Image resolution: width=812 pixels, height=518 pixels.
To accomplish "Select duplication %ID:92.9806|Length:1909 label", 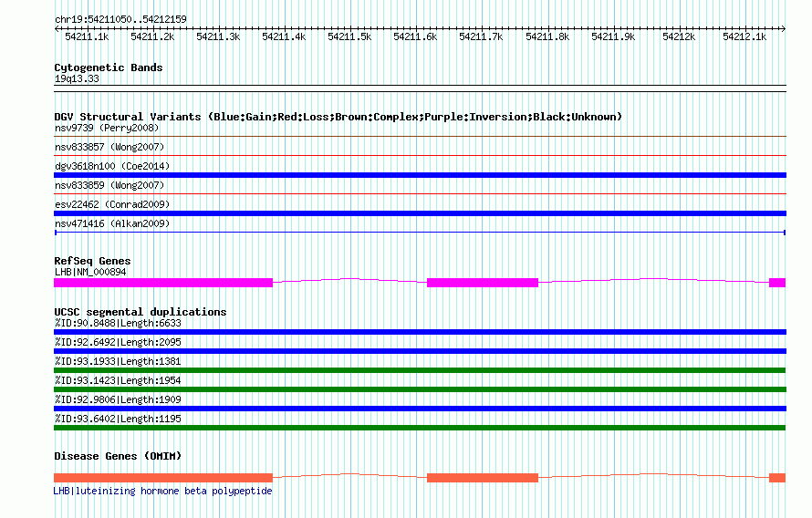I will (x=118, y=400).
